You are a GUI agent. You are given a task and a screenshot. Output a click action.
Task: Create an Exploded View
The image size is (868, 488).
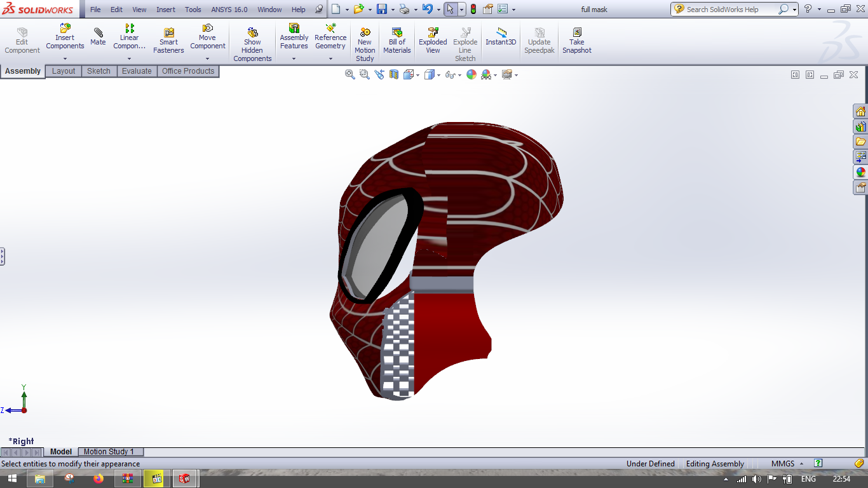point(433,41)
